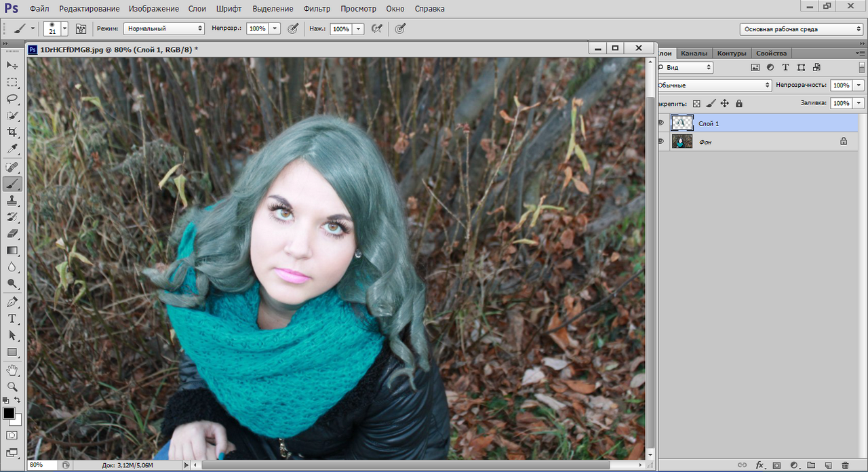Pick the Eyedropper tool
Viewport: 868px width, 472px height.
12,149
